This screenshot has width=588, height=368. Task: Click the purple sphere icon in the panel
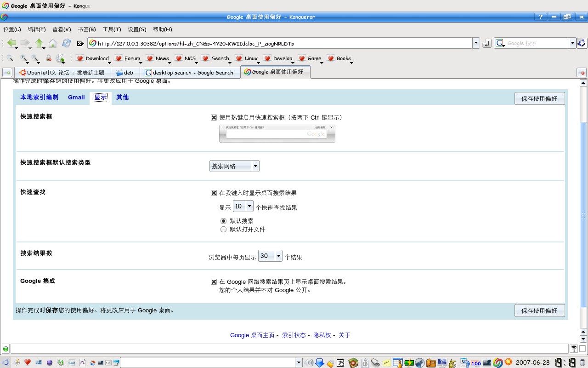click(50, 362)
